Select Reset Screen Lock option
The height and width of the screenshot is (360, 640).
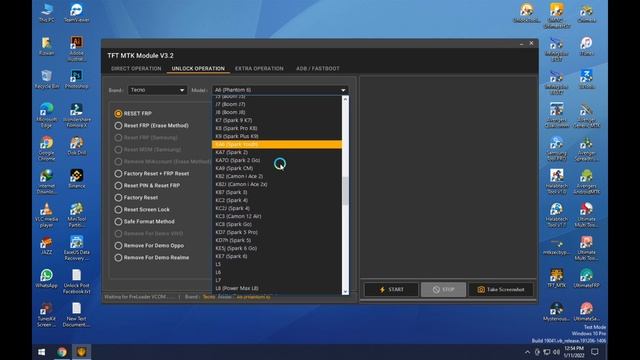142,210
